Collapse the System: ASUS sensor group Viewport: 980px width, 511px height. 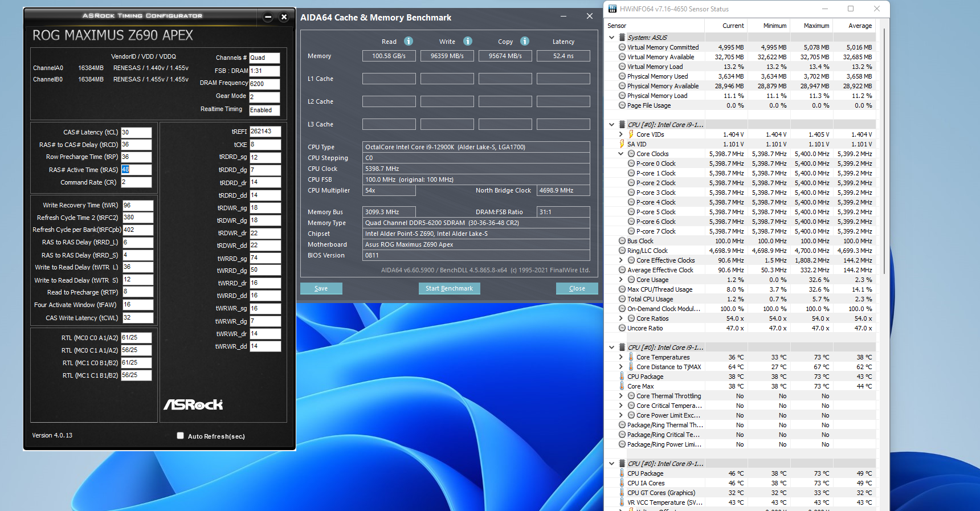(612, 38)
